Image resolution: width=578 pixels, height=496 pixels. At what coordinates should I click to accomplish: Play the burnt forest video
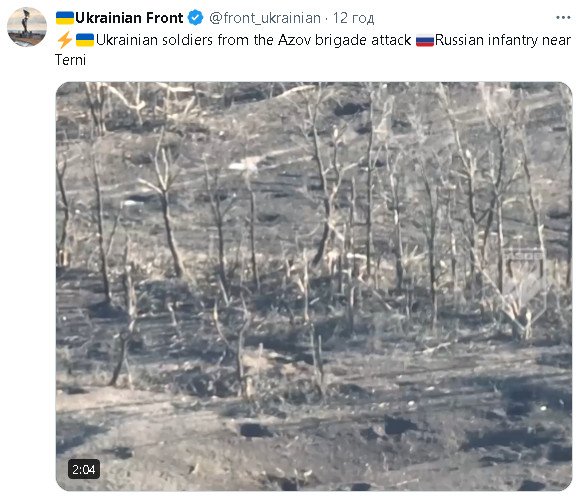[x=314, y=286]
